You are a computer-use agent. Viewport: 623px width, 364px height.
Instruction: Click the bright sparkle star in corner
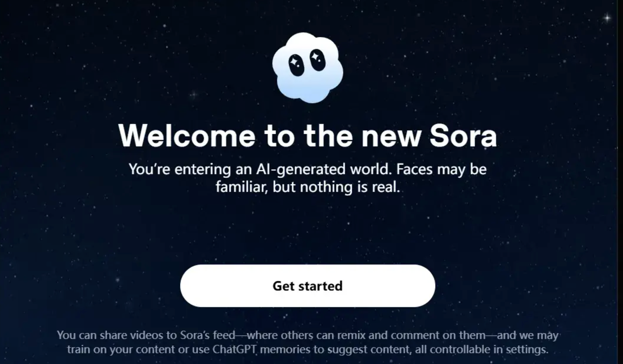(x=607, y=18)
